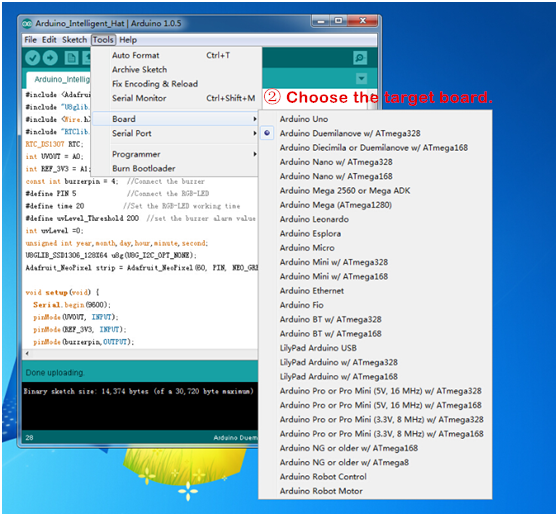Open the Serial Monitor magnifier icon
558x516 pixels.
360,58
